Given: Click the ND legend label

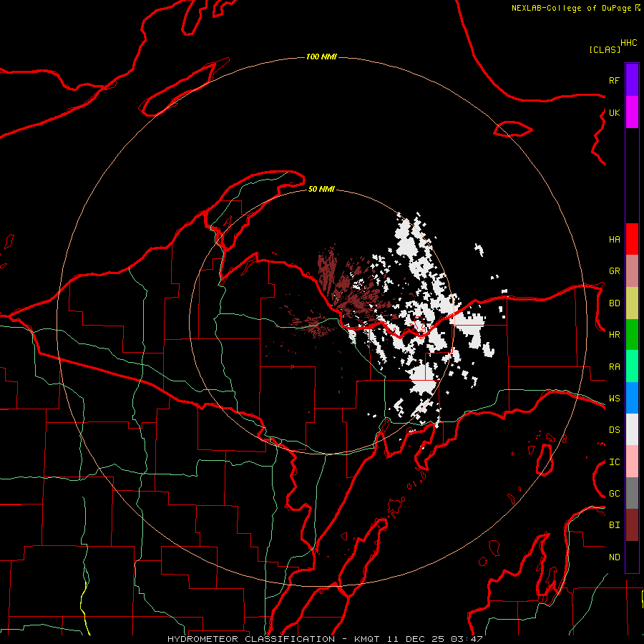Looking at the screenshot, I should click(614, 557).
